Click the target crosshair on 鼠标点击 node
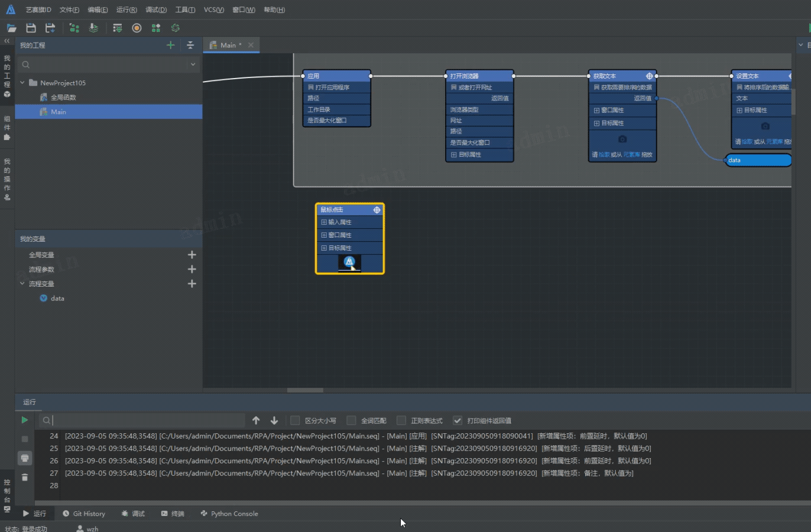The image size is (811, 532). coord(377,210)
